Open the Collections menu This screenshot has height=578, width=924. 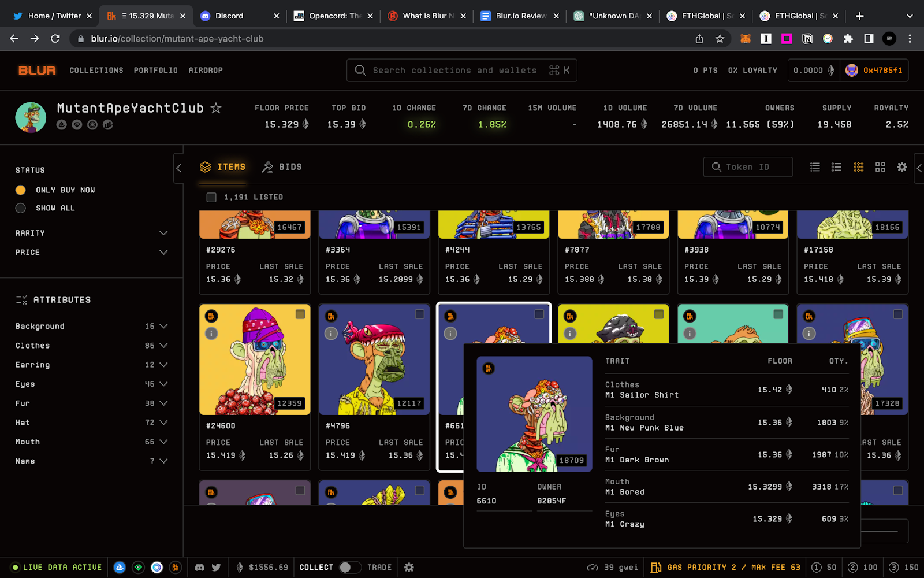[x=96, y=71]
